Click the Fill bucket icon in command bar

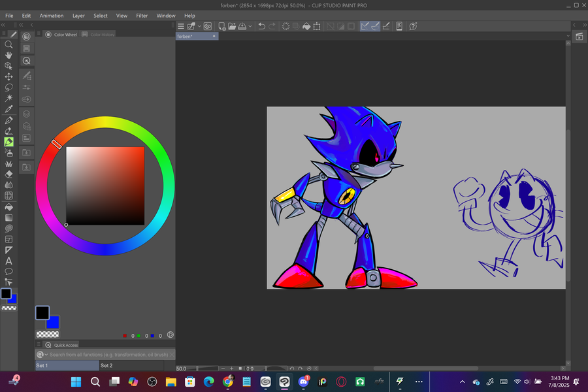pyautogui.click(x=306, y=26)
